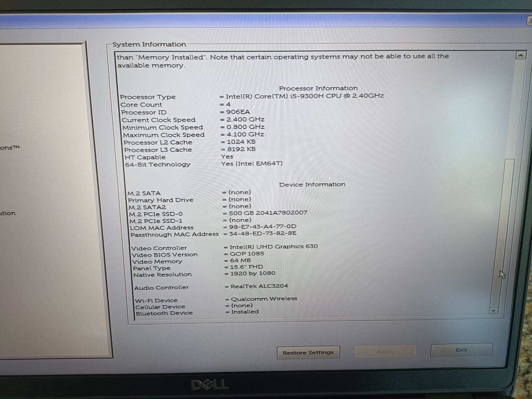The image size is (532, 399).
Task: Click Video Controller value Intel UHD Graphics 630
Action: tap(273, 246)
